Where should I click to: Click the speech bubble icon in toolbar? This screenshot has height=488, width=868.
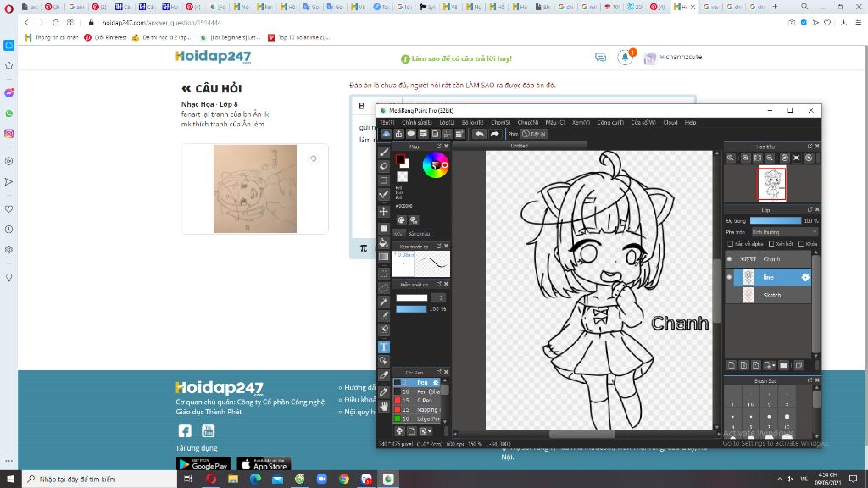(411, 134)
